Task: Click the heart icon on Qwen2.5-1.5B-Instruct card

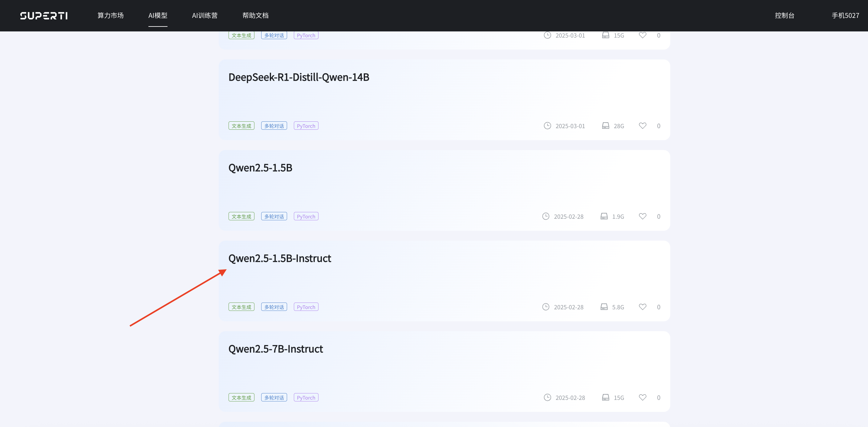Action: click(x=643, y=307)
